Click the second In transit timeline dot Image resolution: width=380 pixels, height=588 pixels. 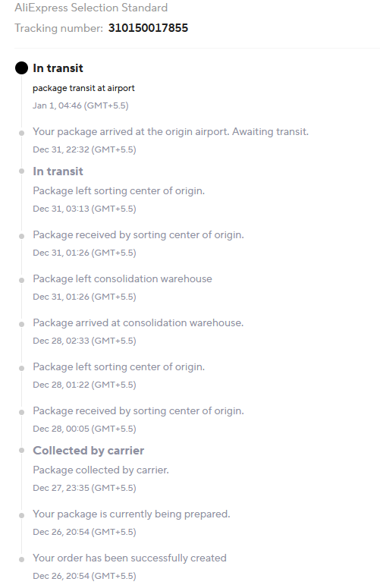pyautogui.click(x=22, y=171)
